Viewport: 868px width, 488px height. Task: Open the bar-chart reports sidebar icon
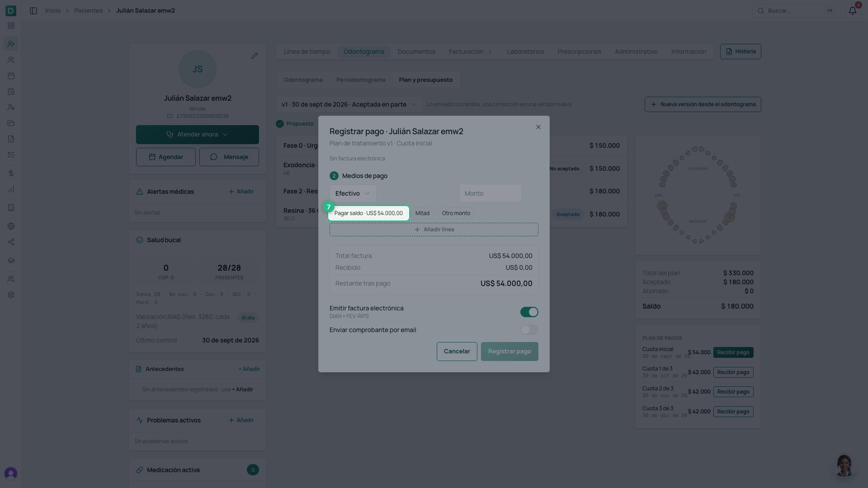tap(11, 189)
